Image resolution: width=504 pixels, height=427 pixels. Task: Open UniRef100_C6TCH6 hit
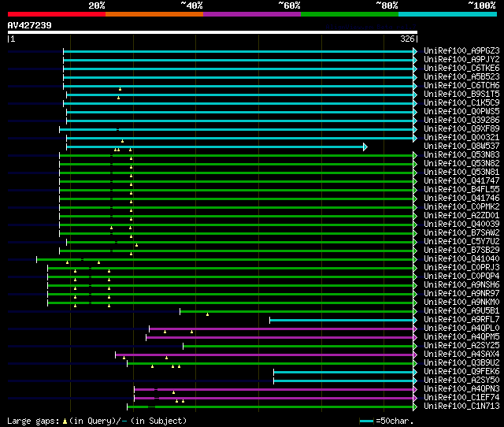pos(461,86)
